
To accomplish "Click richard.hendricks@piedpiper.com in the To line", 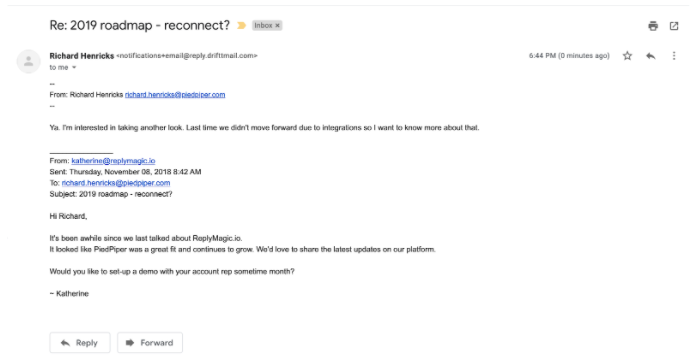I will click(x=116, y=183).
